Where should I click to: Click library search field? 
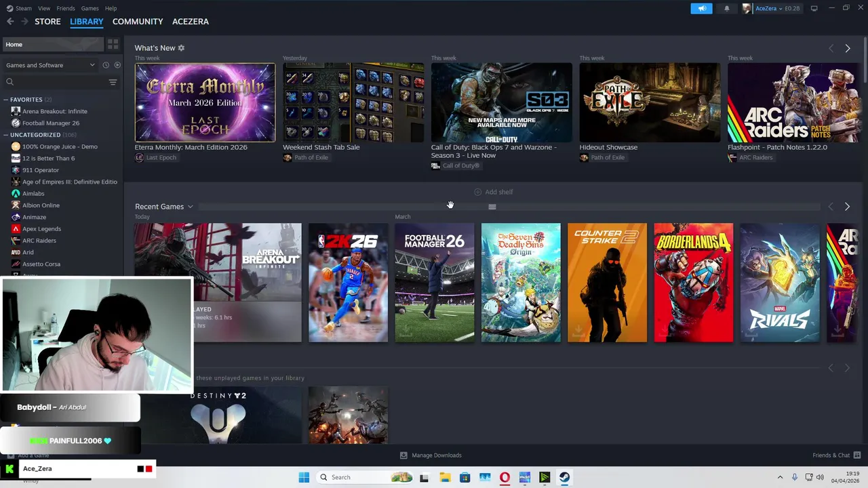pyautogui.click(x=54, y=82)
